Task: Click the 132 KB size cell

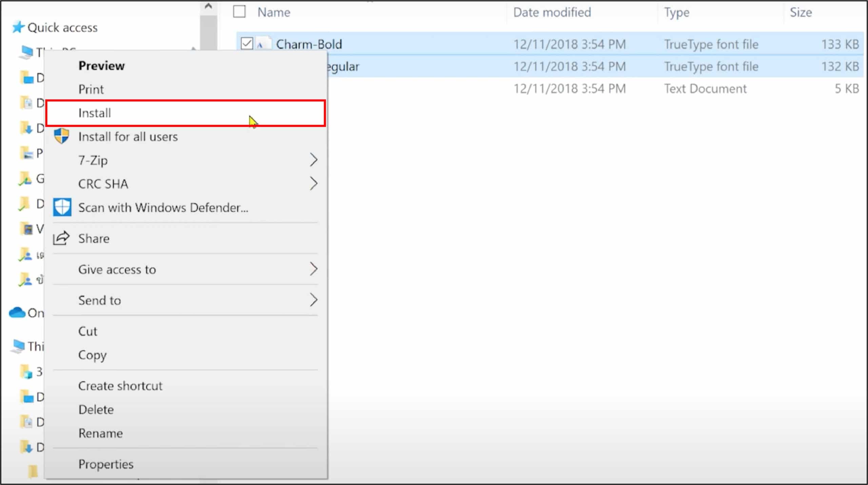Action: click(840, 67)
